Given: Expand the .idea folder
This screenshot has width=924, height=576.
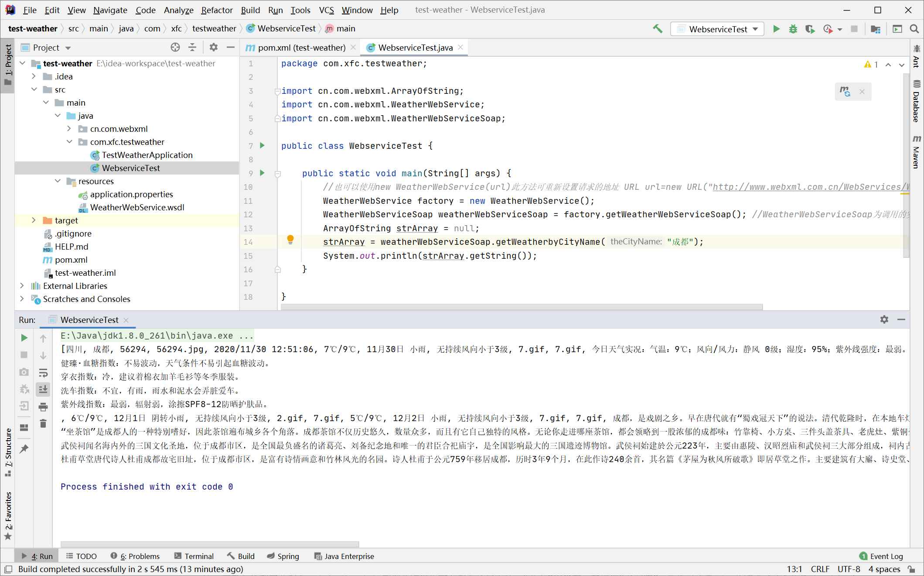Looking at the screenshot, I should pyautogui.click(x=34, y=76).
